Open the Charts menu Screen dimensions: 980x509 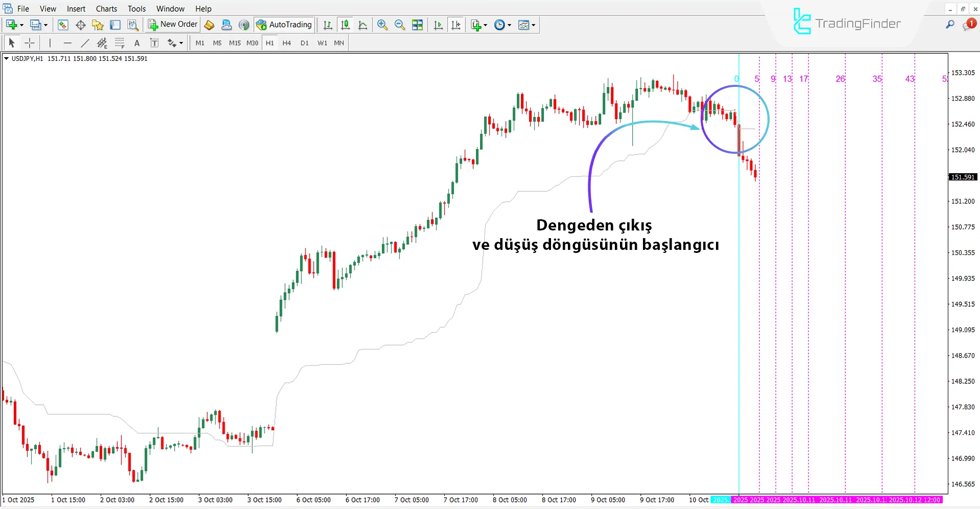click(106, 9)
